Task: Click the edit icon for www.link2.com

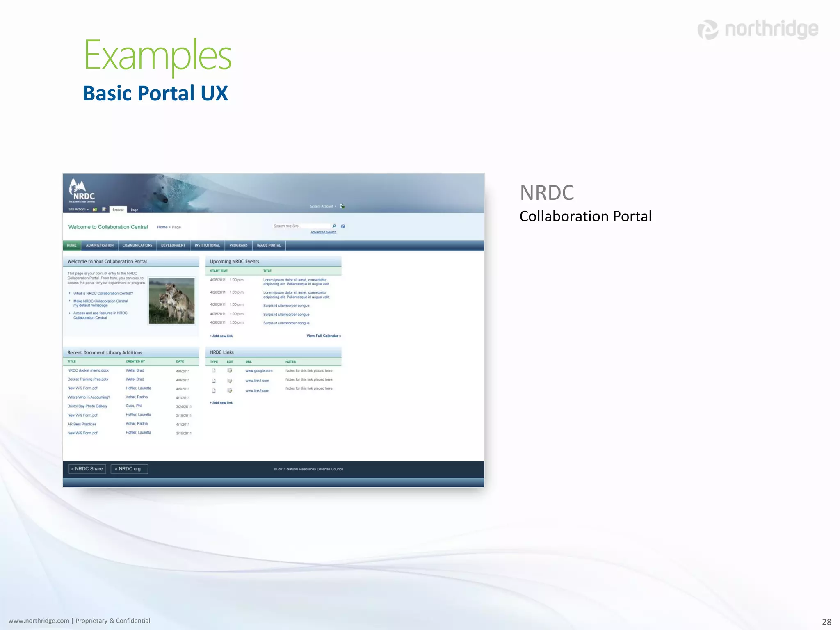Action: (x=230, y=390)
